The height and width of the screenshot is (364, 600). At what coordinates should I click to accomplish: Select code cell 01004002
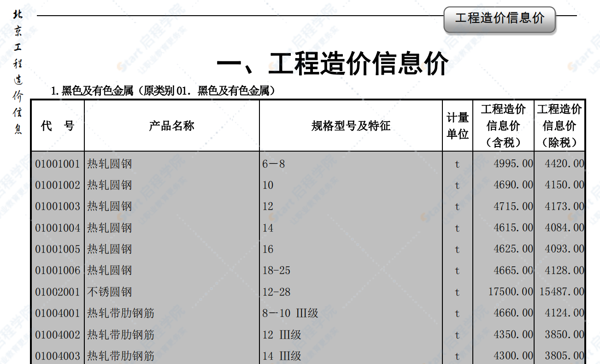pos(58,335)
